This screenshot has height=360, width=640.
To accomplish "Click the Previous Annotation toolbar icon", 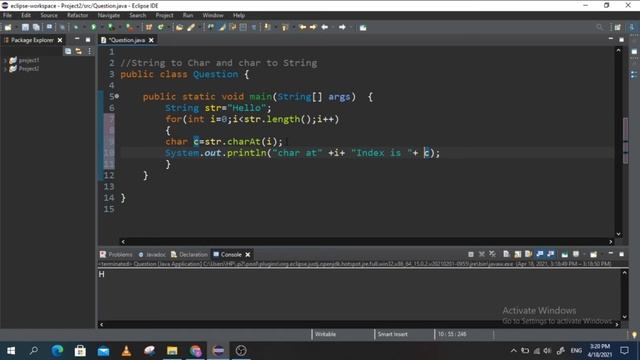I will click(x=284, y=27).
